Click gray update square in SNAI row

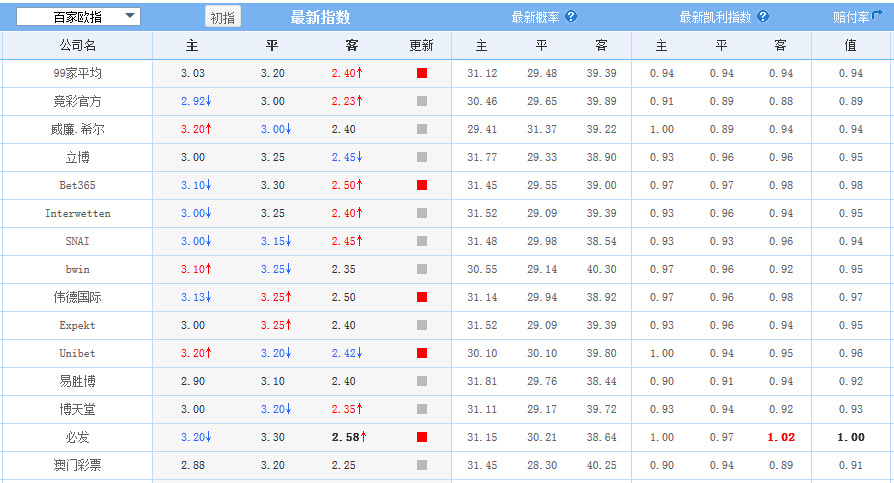point(422,241)
